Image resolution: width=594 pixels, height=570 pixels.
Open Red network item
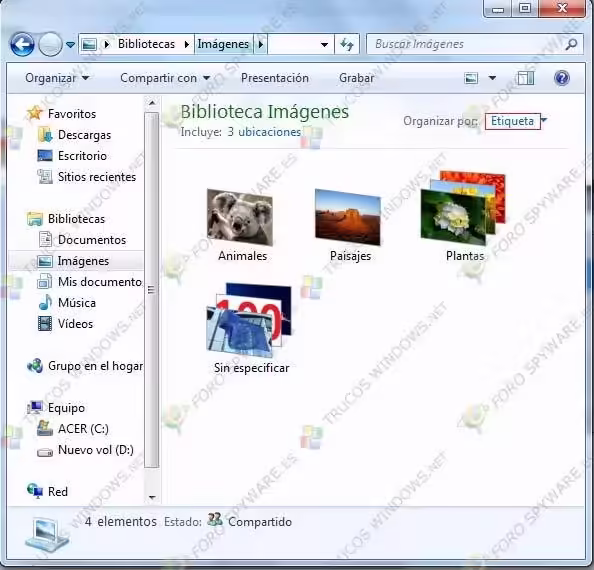(x=48, y=492)
